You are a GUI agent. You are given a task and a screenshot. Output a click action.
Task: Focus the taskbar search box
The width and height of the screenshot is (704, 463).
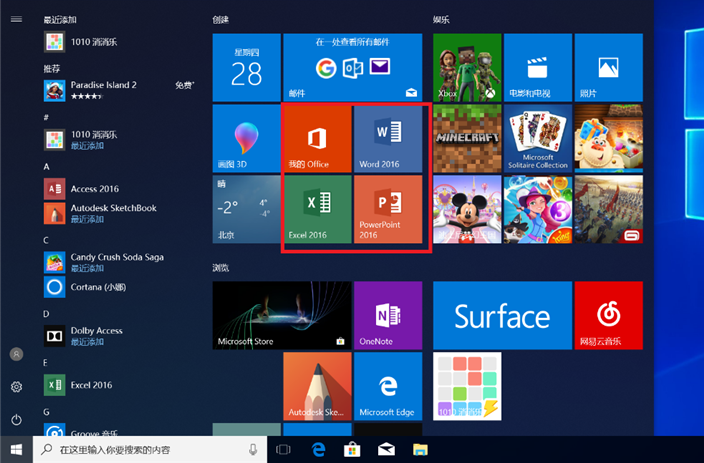[150, 450]
